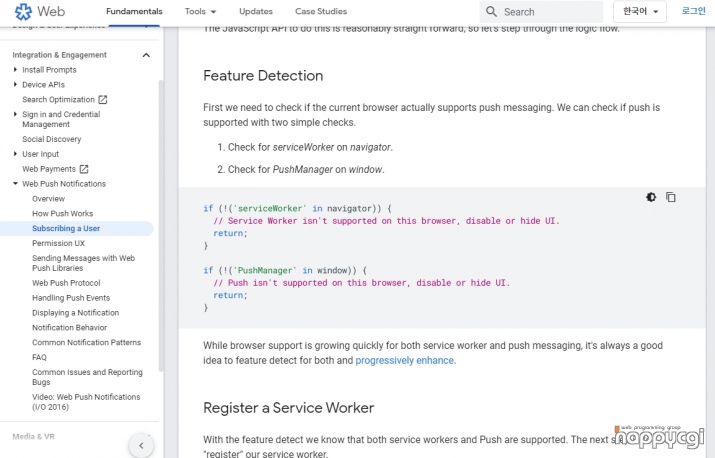The width and height of the screenshot is (715, 458).
Task: Select the Fundamentals tab
Action: [x=134, y=11]
